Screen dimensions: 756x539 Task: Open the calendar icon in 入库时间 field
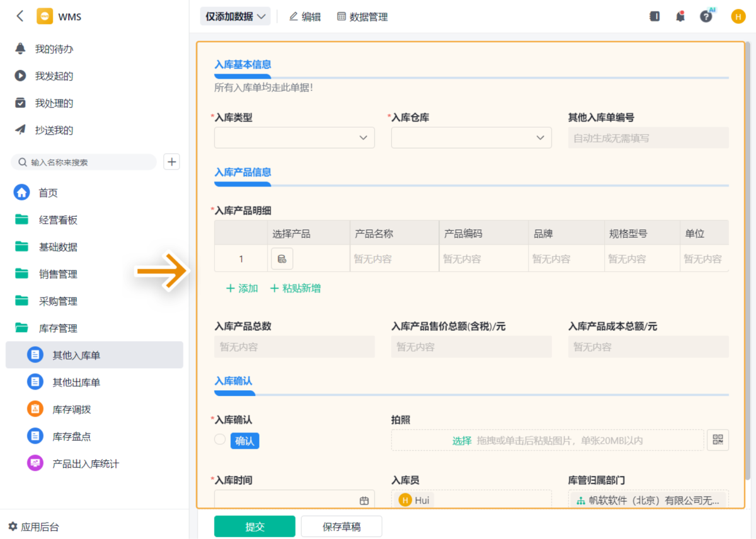click(364, 501)
